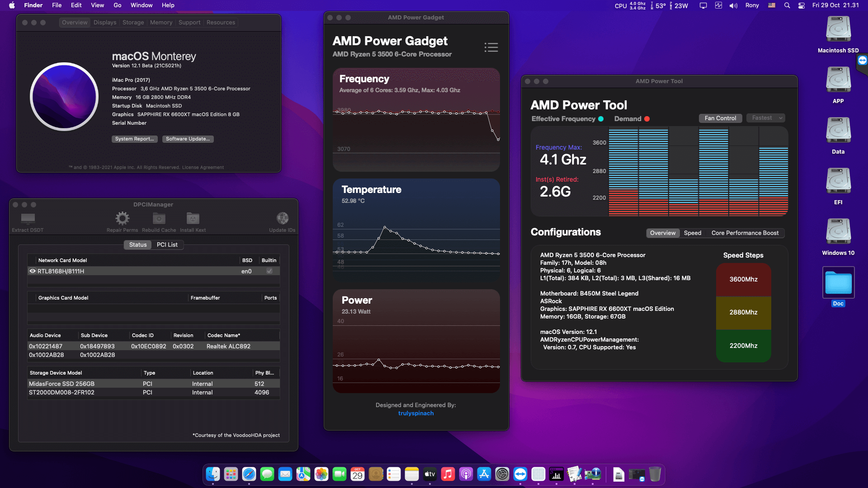Select the ST2000DM008-2FR102 storage row

[153, 393]
